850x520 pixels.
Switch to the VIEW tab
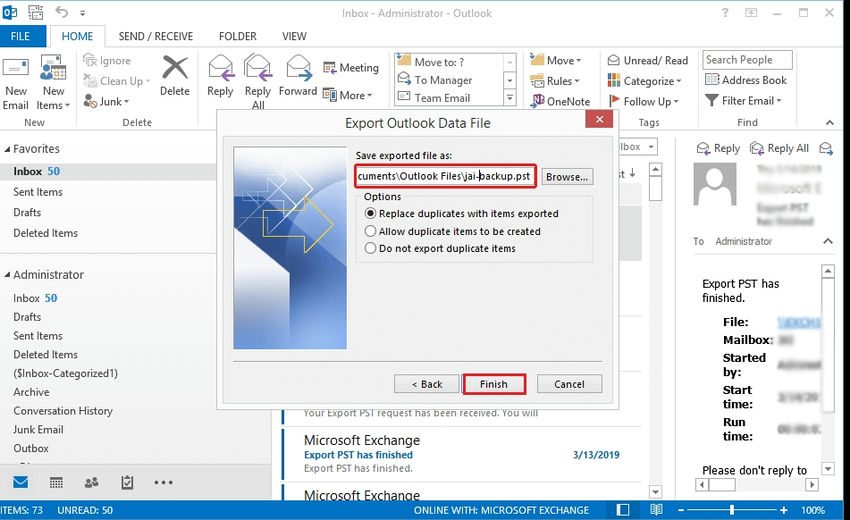pos(294,36)
